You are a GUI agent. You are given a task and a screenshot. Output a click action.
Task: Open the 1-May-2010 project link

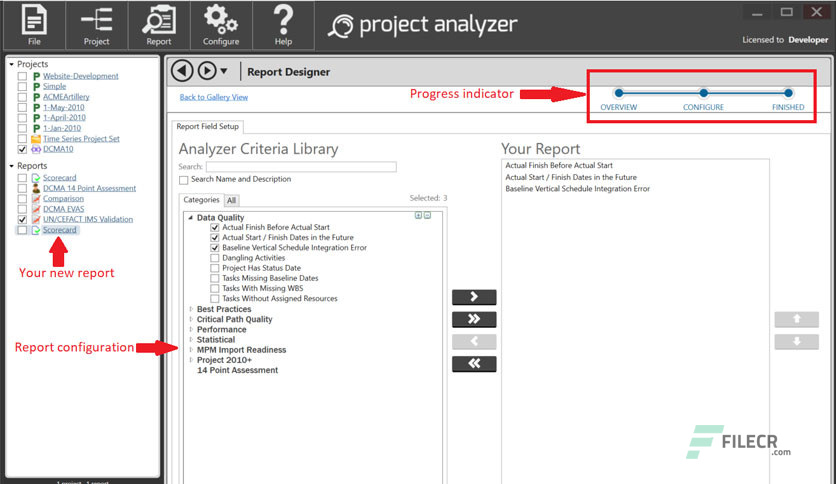[63, 107]
